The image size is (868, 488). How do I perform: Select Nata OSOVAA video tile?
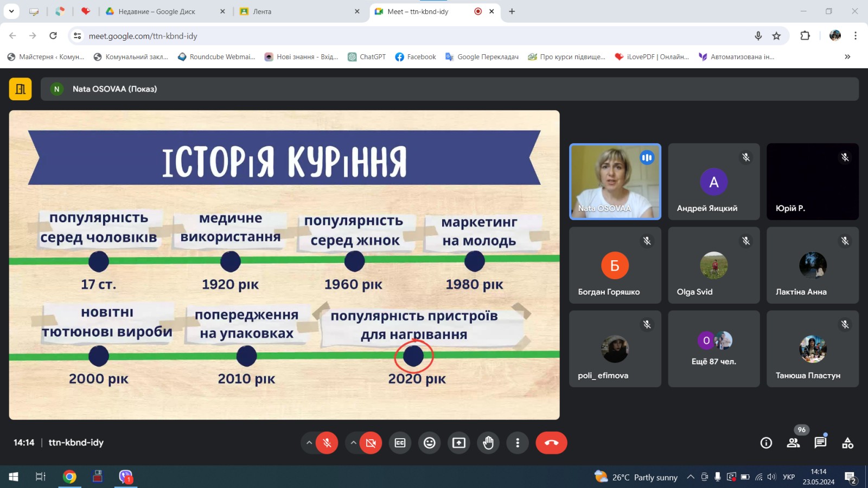click(x=615, y=182)
